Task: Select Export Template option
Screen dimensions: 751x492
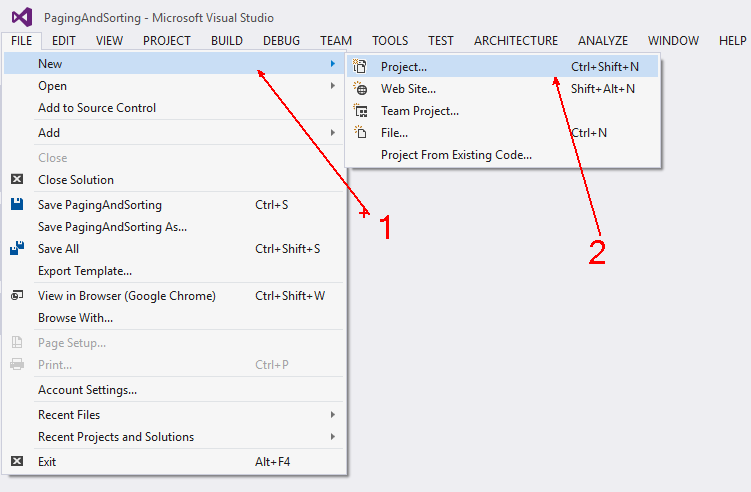Action: 85,270
